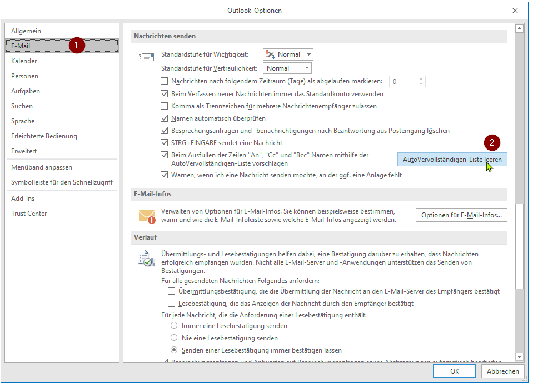Open Menüband anpassen category
Image resolution: width=548 pixels, height=392 pixels.
point(62,167)
